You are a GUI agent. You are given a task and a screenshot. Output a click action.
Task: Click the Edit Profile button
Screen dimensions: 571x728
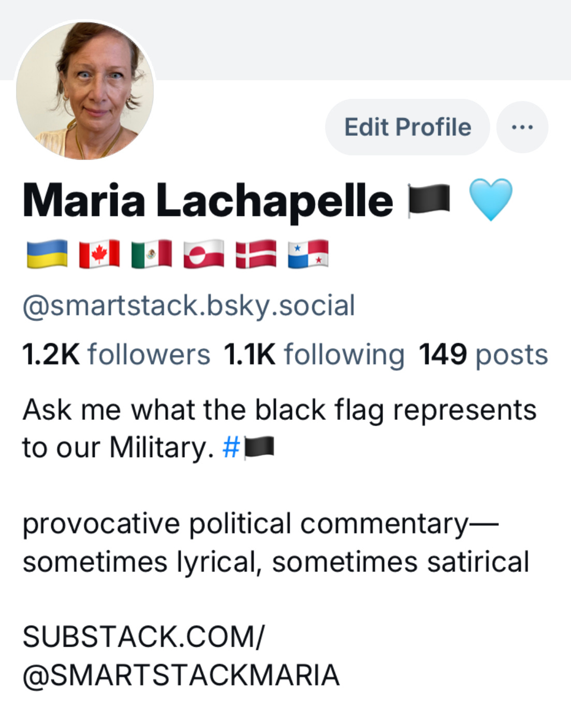pyautogui.click(x=407, y=127)
